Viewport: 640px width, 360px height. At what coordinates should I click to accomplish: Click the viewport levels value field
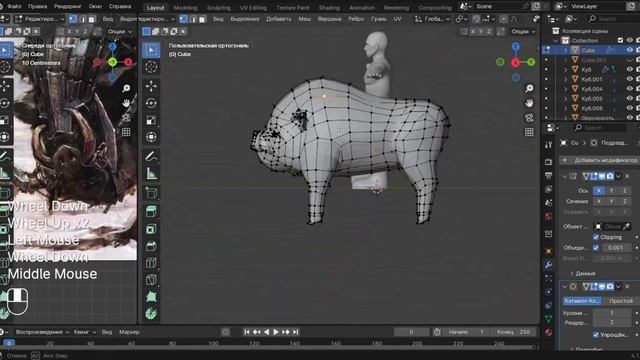tap(611, 313)
